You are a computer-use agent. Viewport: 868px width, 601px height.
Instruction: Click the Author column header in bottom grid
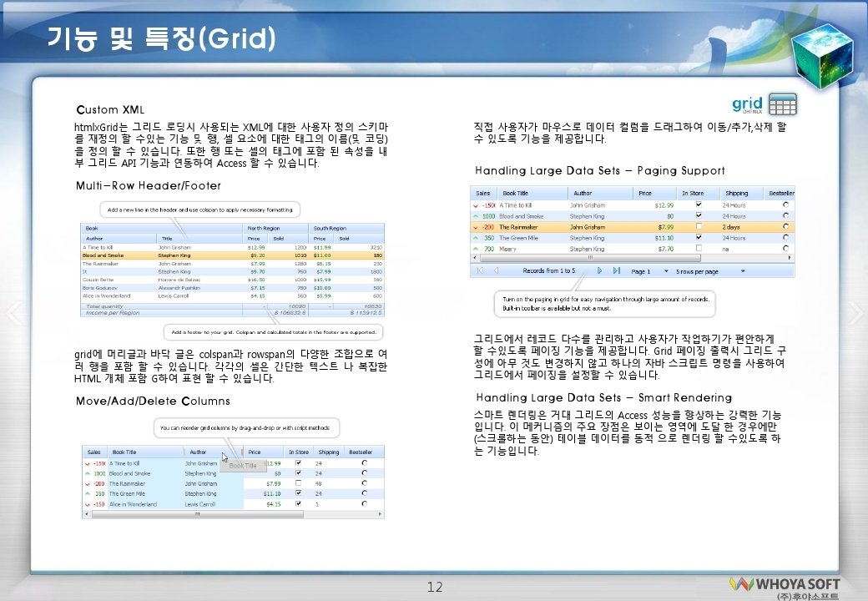click(199, 452)
